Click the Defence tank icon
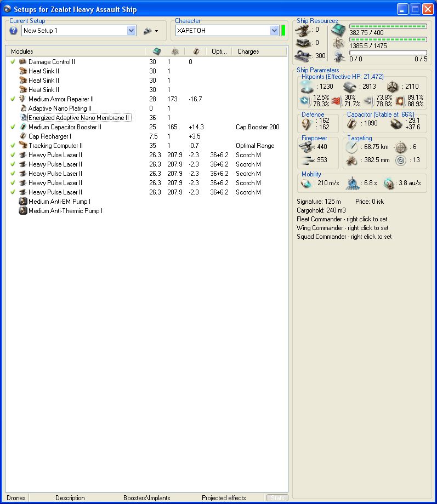 (x=307, y=124)
